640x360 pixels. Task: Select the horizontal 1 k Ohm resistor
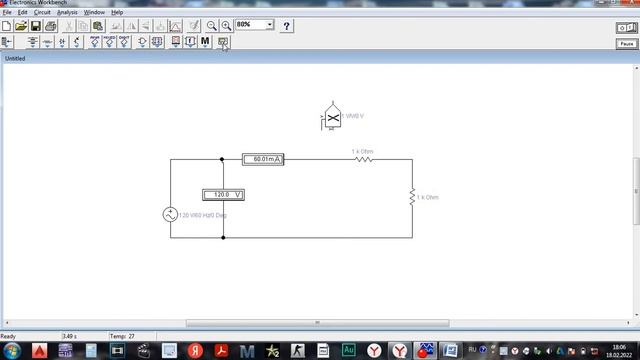[363, 159]
